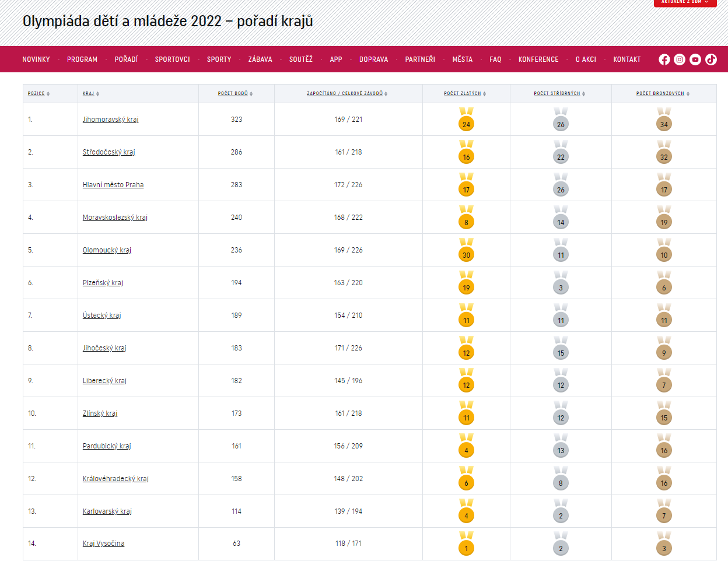
Task: Open the Soutěž menu item
Action: [301, 59]
